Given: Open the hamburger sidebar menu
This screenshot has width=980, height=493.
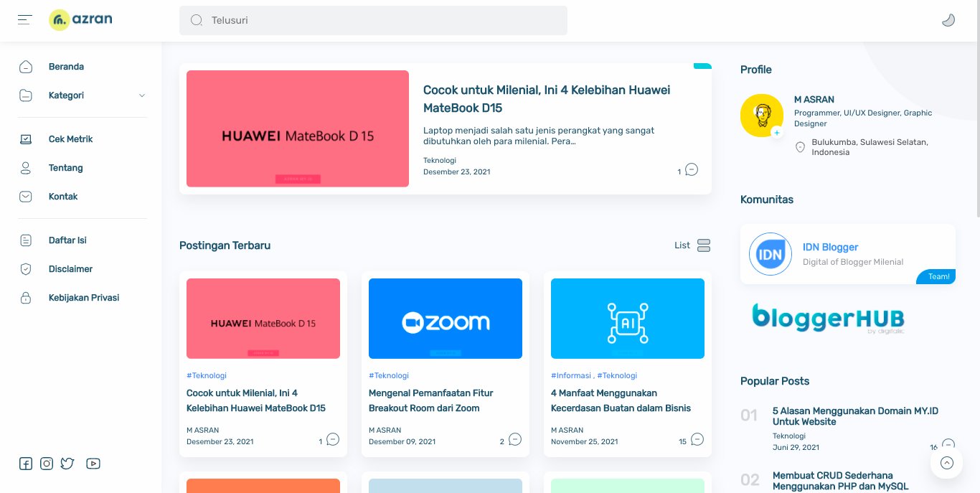Looking at the screenshot, I should [x=25, y=20].
